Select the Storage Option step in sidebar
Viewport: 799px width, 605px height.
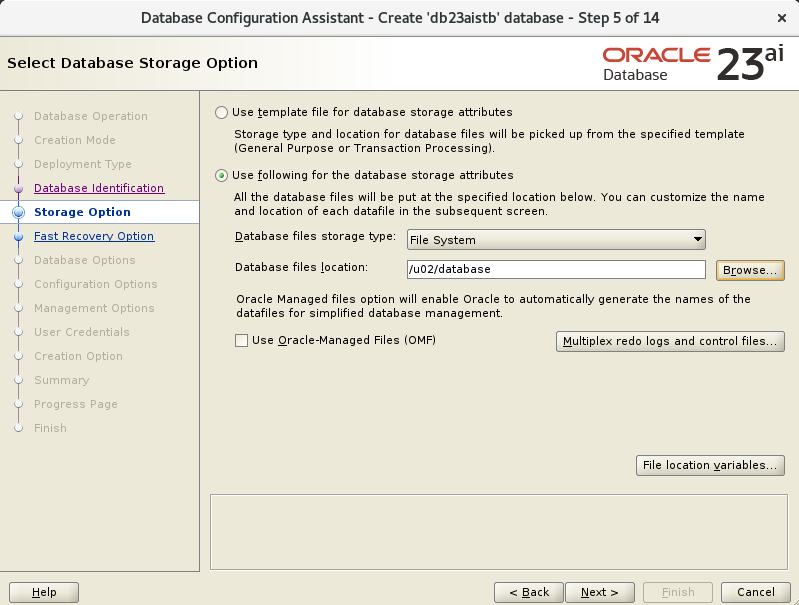point(82,212)
